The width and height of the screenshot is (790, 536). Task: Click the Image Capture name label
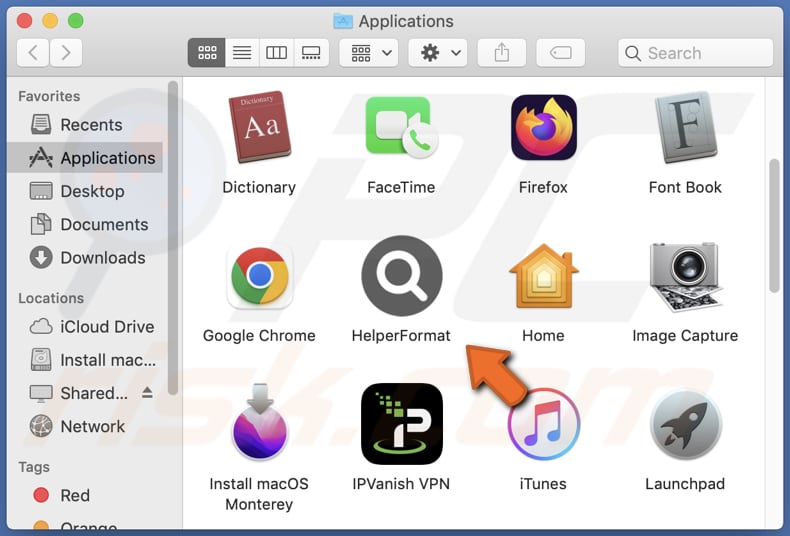pyautogui.click(x=685, y=336)
